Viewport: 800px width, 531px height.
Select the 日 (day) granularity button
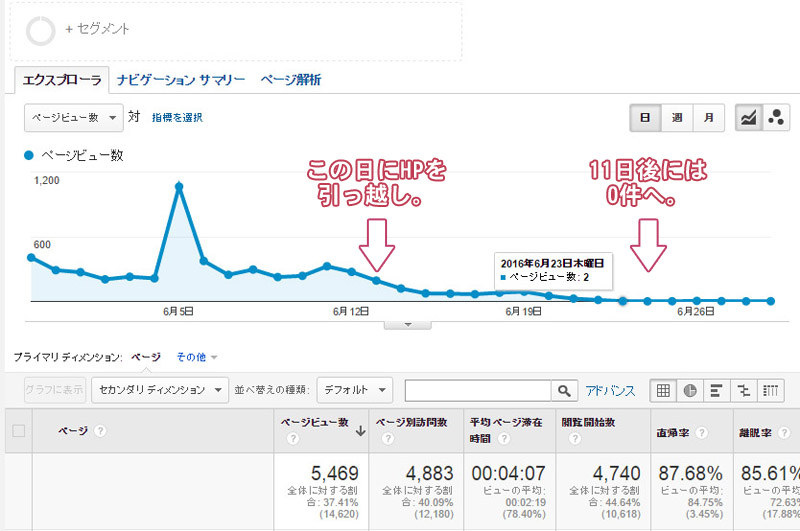645,118
